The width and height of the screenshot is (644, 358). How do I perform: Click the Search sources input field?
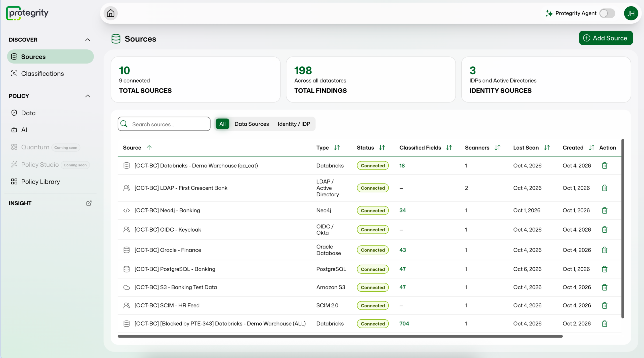pos(164,124)
